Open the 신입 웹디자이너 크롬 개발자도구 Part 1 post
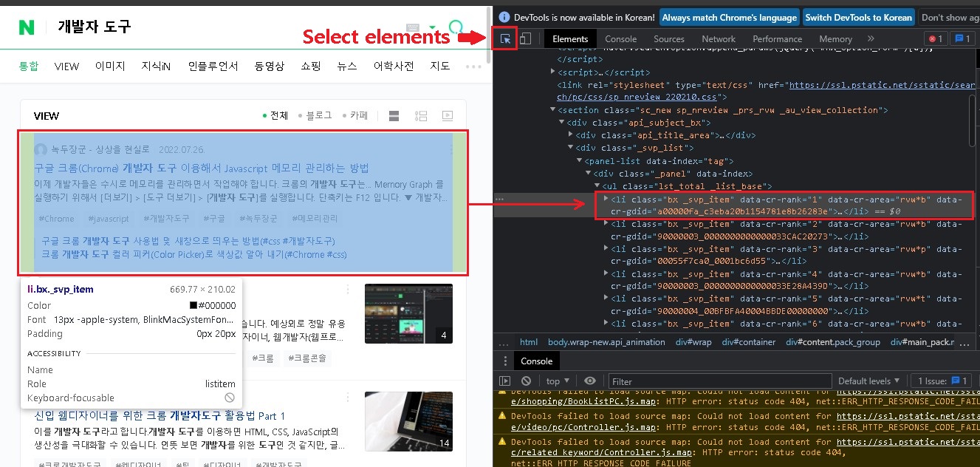This screenshot has width=980, height=467. click(x=160, y=415)
